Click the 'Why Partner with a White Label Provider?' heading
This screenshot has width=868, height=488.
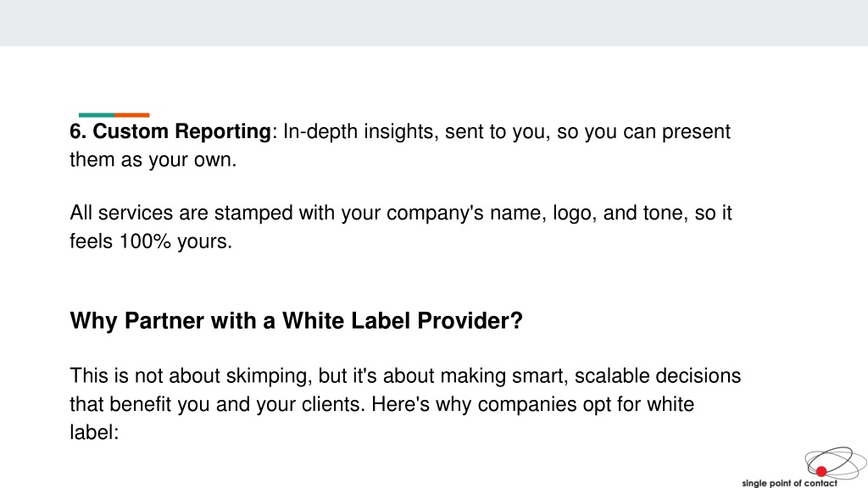296,321
